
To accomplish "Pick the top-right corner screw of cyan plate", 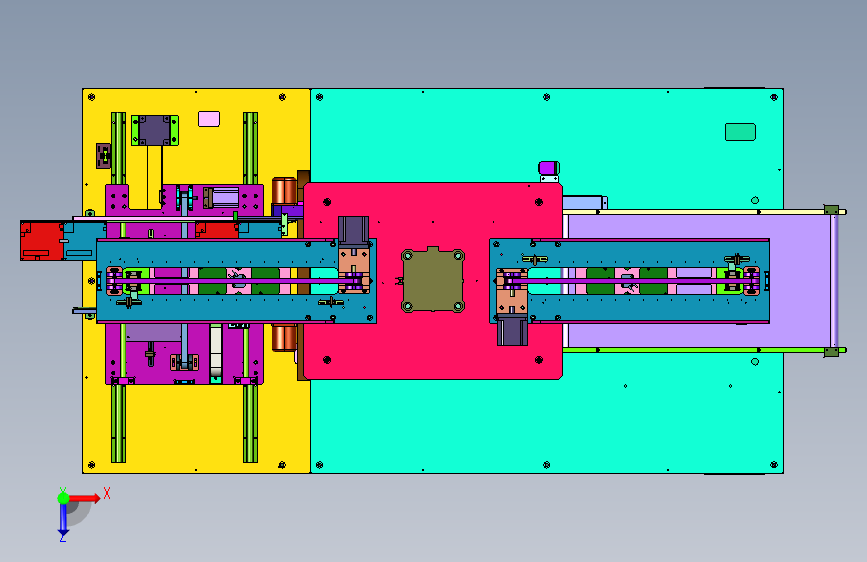I will 774,97.
